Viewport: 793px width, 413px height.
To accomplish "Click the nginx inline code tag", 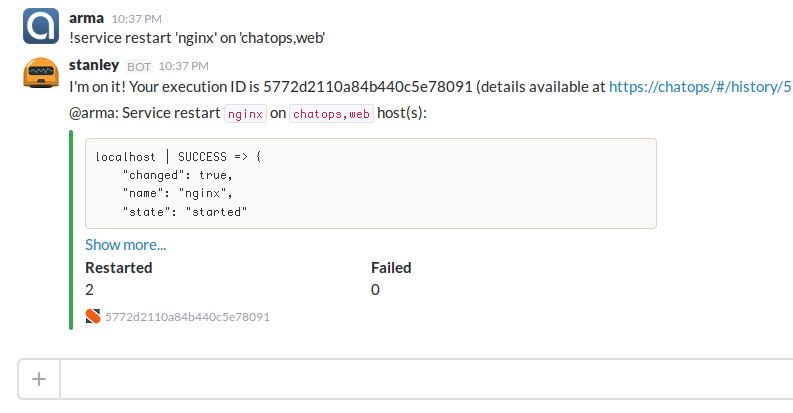I will pyautogui.click(x=245, y=114).
